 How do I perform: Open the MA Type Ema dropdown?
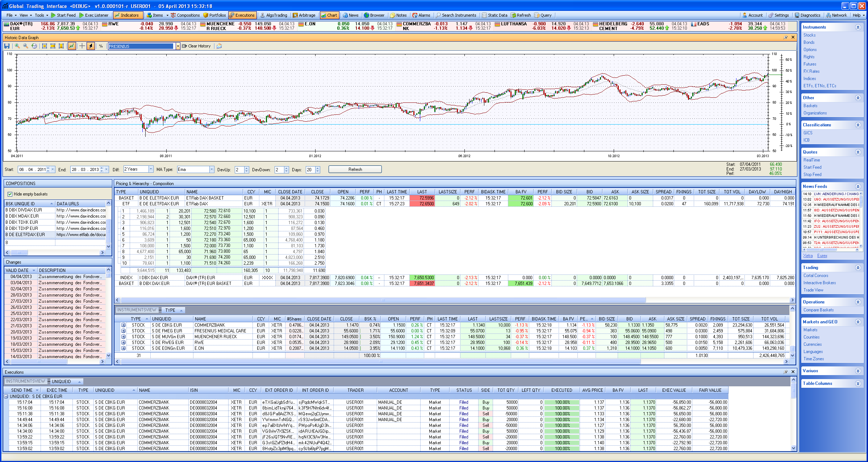[x=212, y=169]
